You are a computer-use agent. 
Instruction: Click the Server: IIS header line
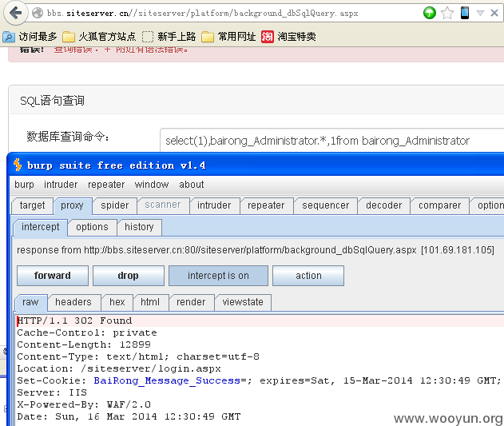(x=52, y=392)
